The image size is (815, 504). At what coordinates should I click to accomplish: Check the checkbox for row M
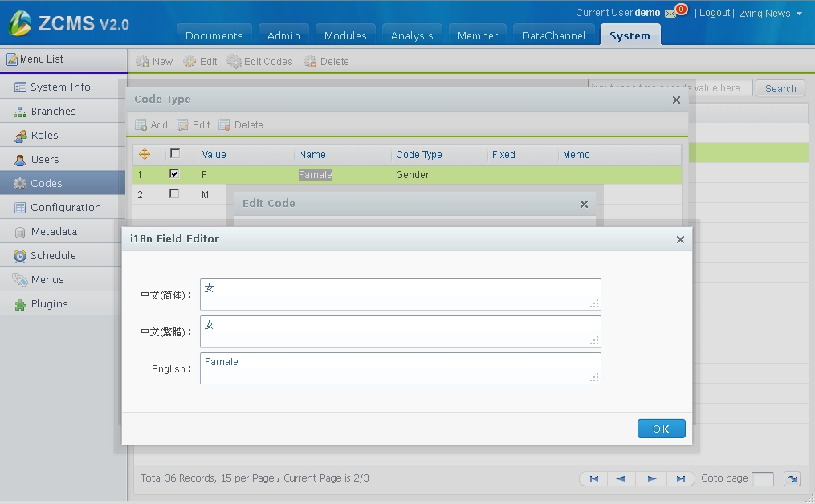174,193
